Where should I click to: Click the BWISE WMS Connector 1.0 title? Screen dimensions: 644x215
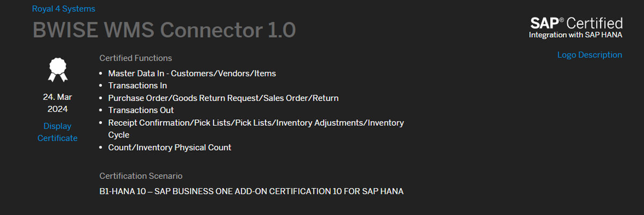coord(164,30)
